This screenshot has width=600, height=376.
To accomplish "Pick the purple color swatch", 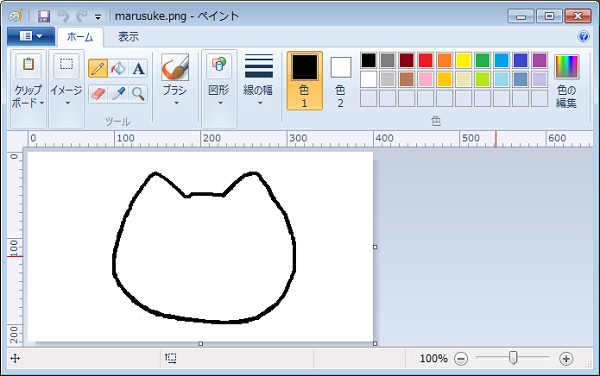I will coord(540,60).
